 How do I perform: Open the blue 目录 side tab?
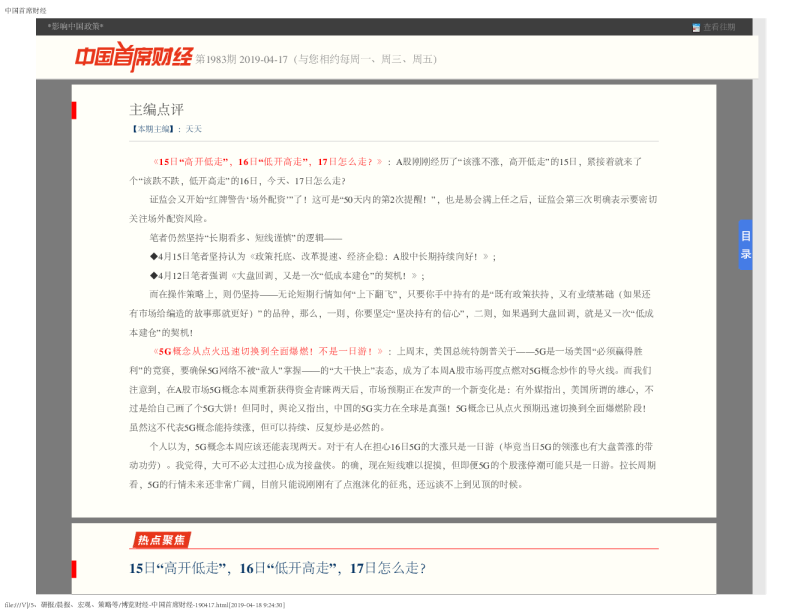pyautogui.click(x=746, y=245)
